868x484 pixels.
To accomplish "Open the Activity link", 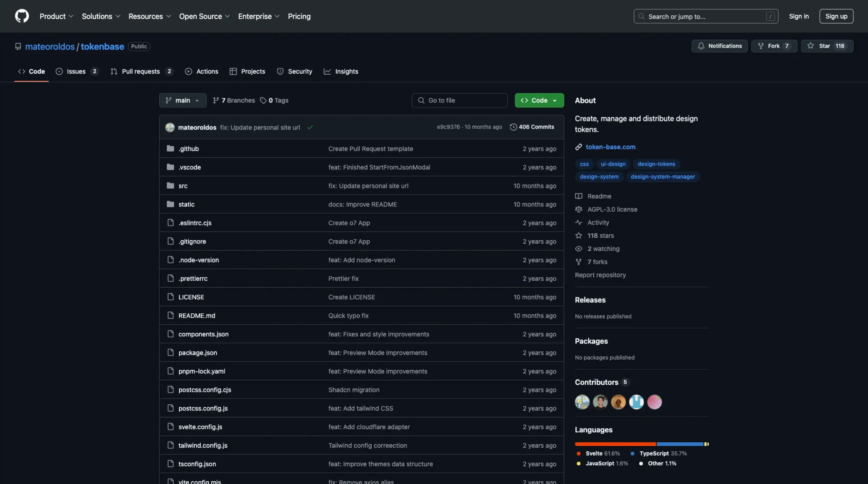I will [x=598, y=222].
